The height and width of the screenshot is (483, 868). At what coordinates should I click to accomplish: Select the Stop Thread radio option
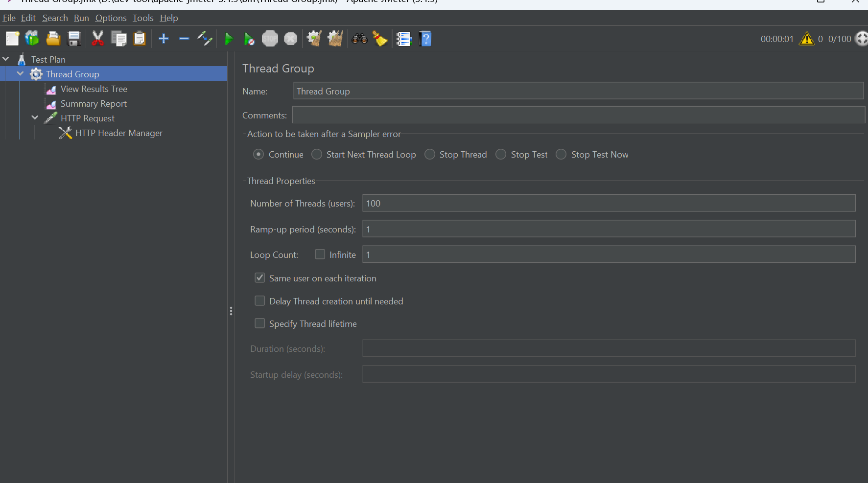[x=430, y=155]
